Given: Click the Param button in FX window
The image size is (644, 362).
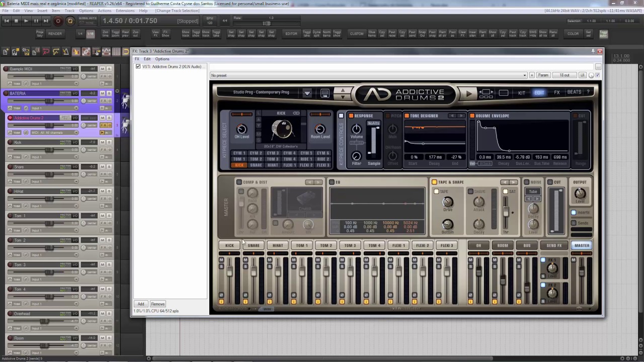Looking at the screenshot, I should [543, 75].
